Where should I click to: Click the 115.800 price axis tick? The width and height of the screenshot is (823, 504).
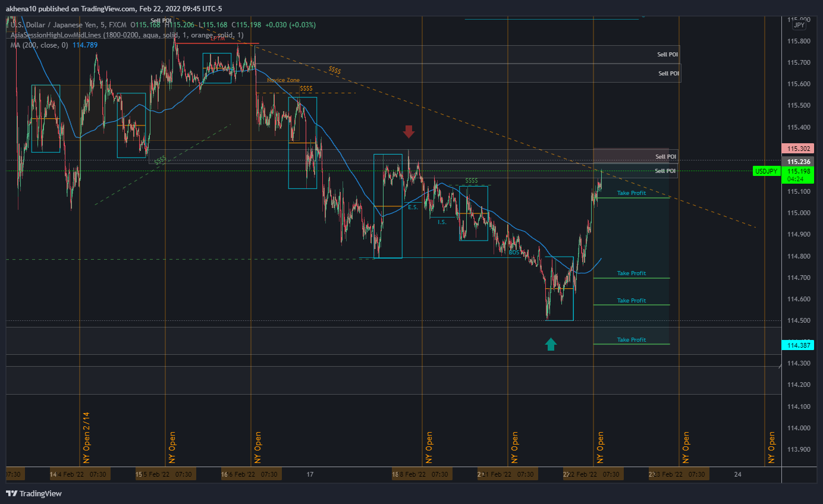tap(797, 41)
